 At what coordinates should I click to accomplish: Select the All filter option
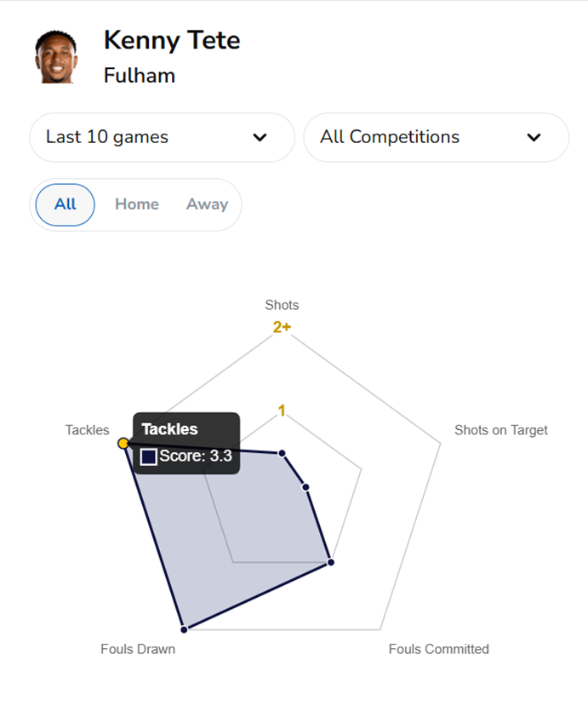point(66,204)
